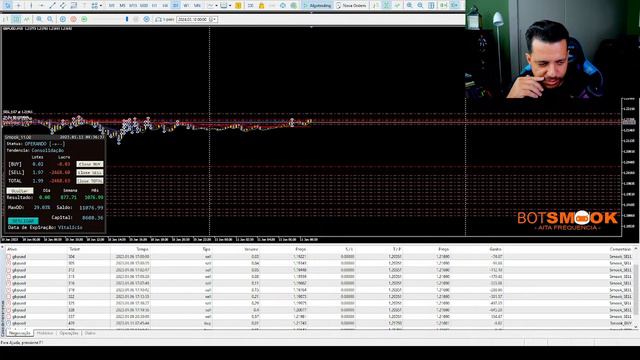Sort trades by Ticket column header
Screen dimensions: 640x360
pyautogui.click(x=74, y=249)
